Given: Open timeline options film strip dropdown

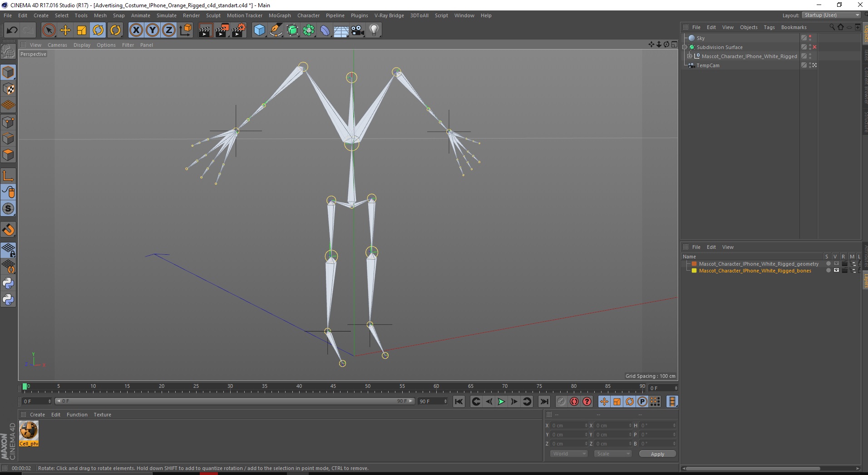Looking at the screenshot, I should pyautogui.click(x=672, y=401).
